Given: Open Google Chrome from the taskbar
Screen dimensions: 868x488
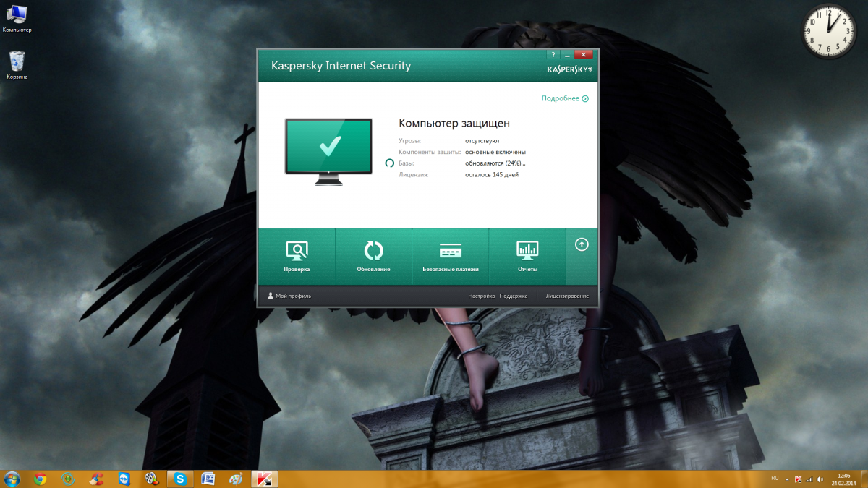Looking at the screenshot, I should [x=41, y=479].
